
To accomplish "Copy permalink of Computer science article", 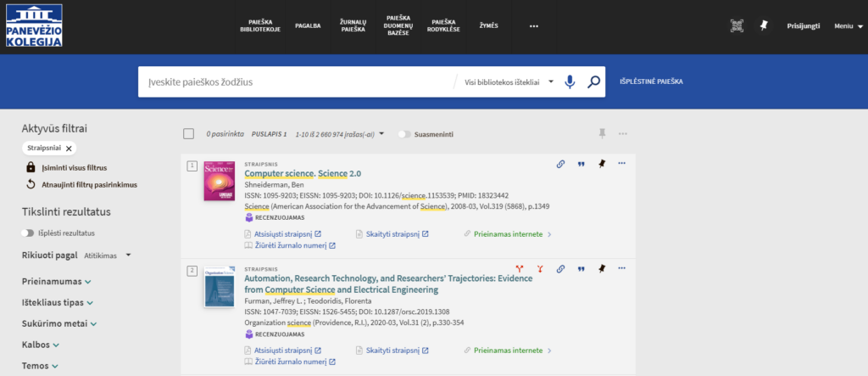I will [x=560, y=164].
